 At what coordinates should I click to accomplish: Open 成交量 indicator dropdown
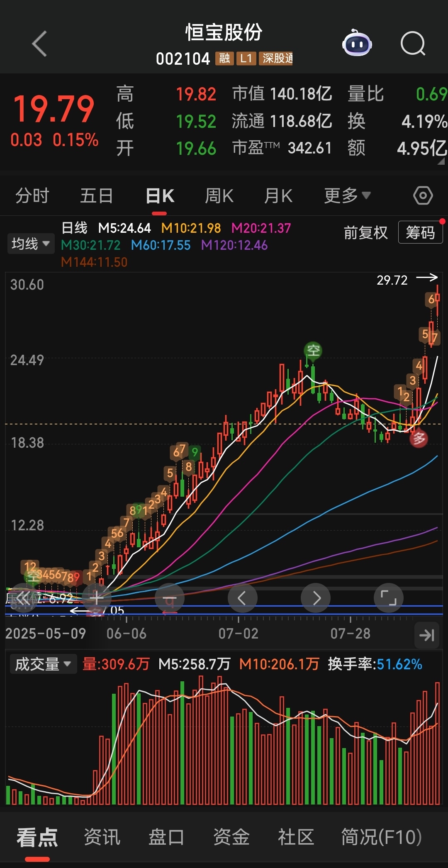[43, 664]
